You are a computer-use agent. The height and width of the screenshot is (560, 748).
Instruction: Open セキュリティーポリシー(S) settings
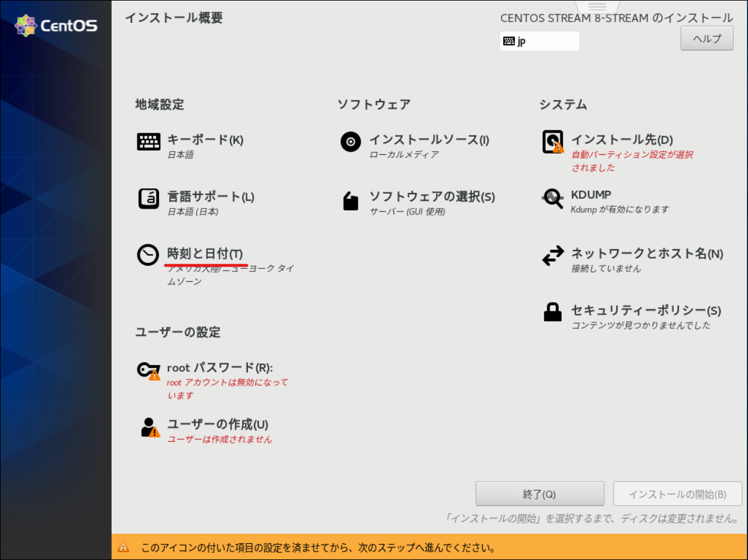pos(646,311)
